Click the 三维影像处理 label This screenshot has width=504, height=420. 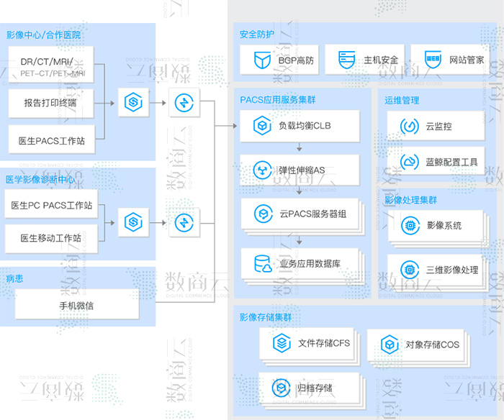pyautogui.click(x=452, y=270)
